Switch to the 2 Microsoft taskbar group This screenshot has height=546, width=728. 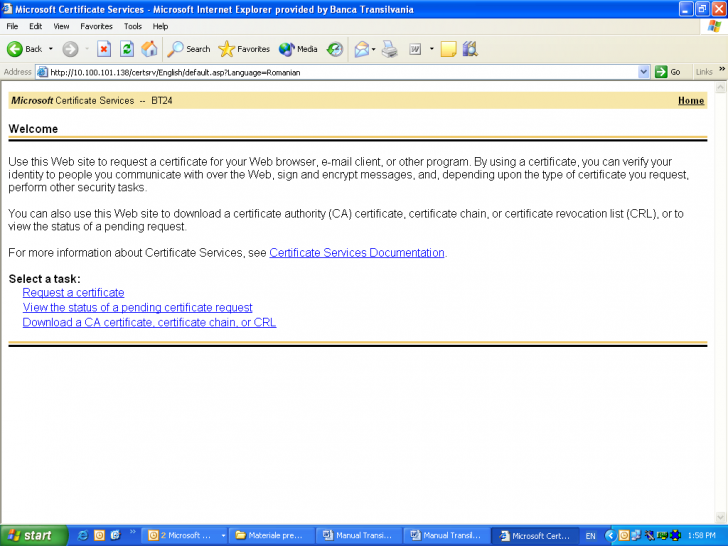(x=182, y=535)
